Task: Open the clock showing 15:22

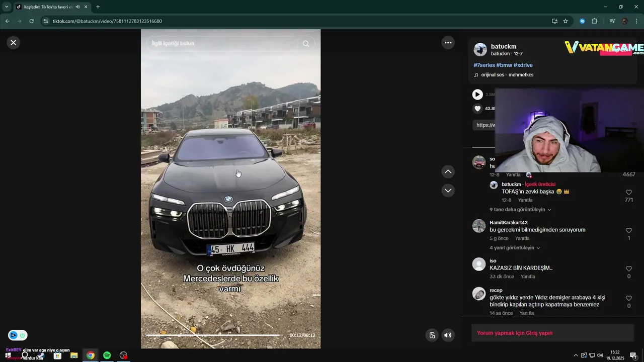Action: pos(615,355)
